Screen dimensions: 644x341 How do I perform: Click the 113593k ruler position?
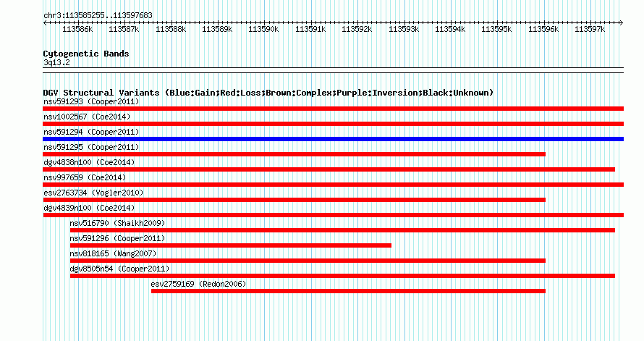click(x=404, y=29)
